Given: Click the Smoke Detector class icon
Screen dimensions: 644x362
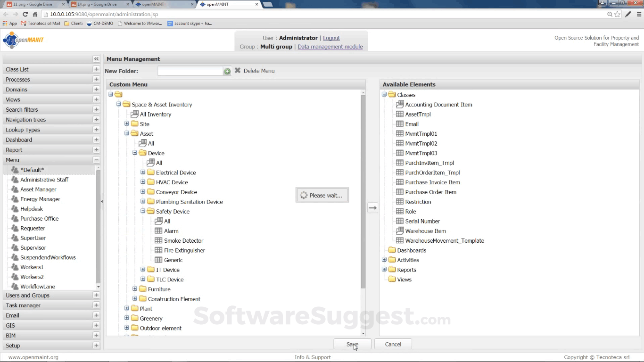Looking at the screenshot, I should 159,240.
